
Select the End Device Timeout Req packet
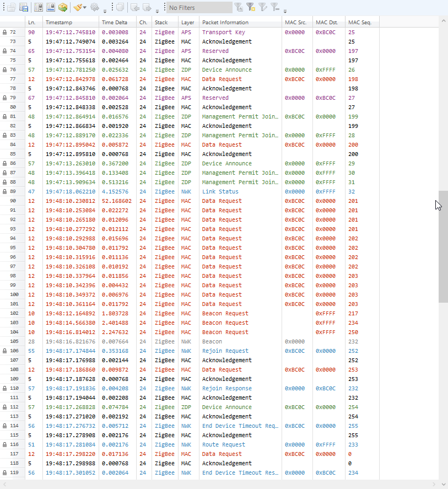point(240,426)
